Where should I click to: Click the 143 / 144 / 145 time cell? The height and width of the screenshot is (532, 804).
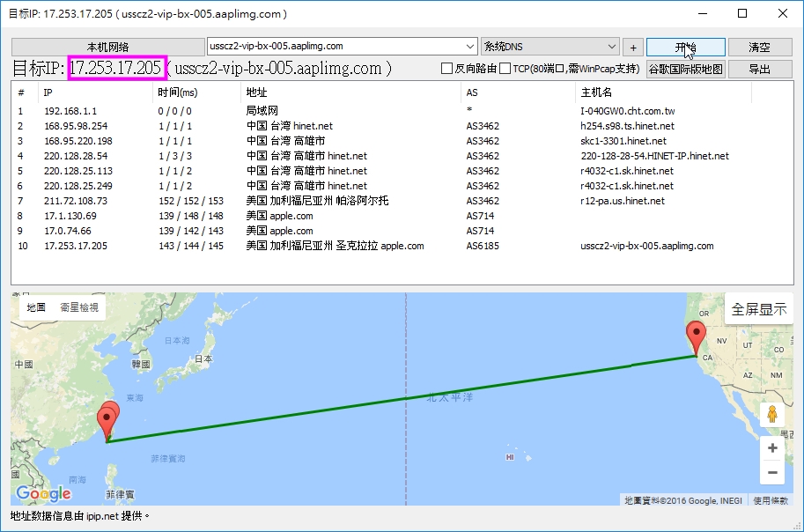coord(191,246)
